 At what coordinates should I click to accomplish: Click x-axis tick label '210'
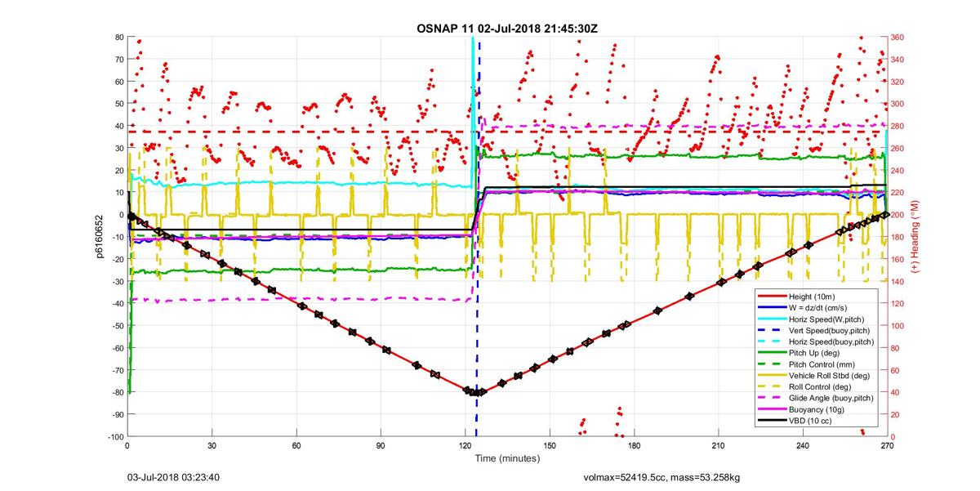click(x=719, y=446)
